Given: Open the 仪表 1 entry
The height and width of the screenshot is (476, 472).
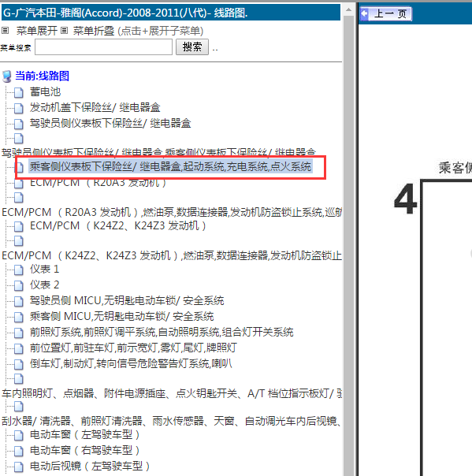Looking at the screenshot, I should coord(44,270).
